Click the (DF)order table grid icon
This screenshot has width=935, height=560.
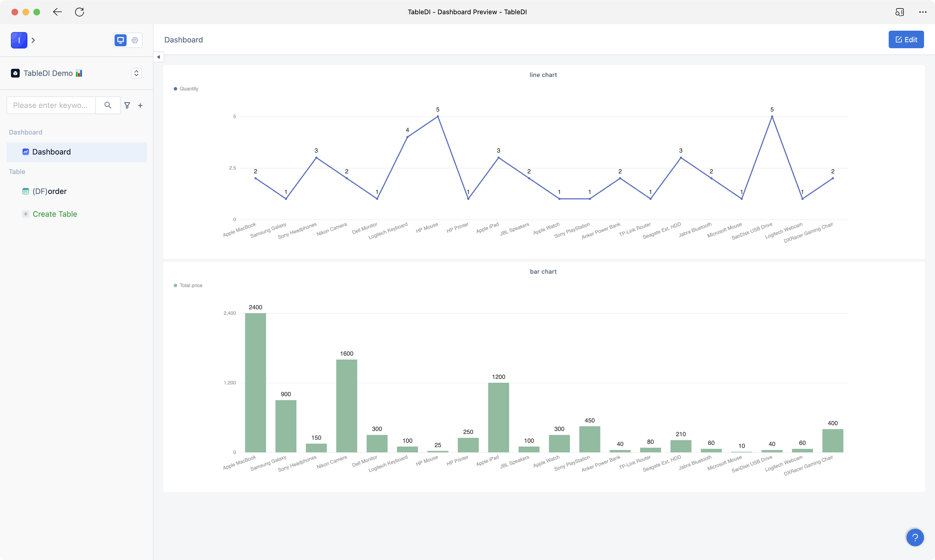pyautogui.click(x=26, y=191)
